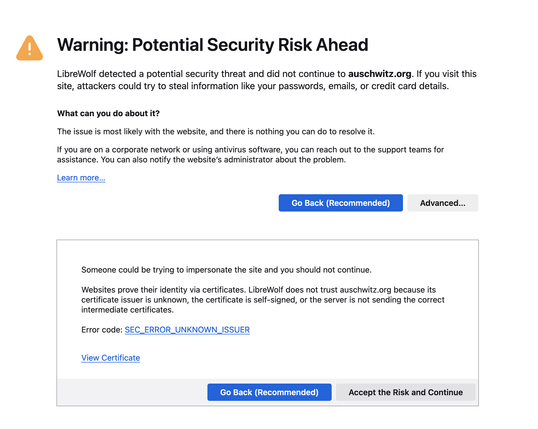Click the Websites prove their identity paragraph

pos(263,300)
